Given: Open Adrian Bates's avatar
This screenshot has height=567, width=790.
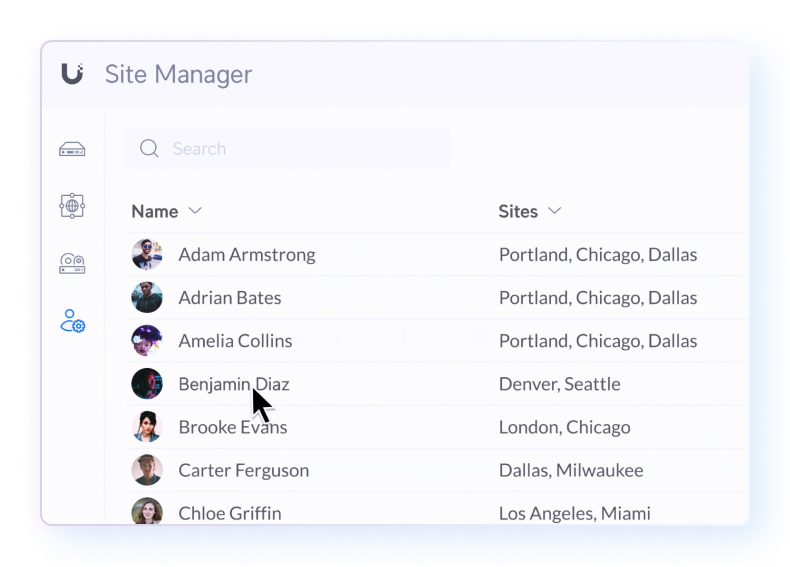Looking at the screenshot, I should coord(147,297).
